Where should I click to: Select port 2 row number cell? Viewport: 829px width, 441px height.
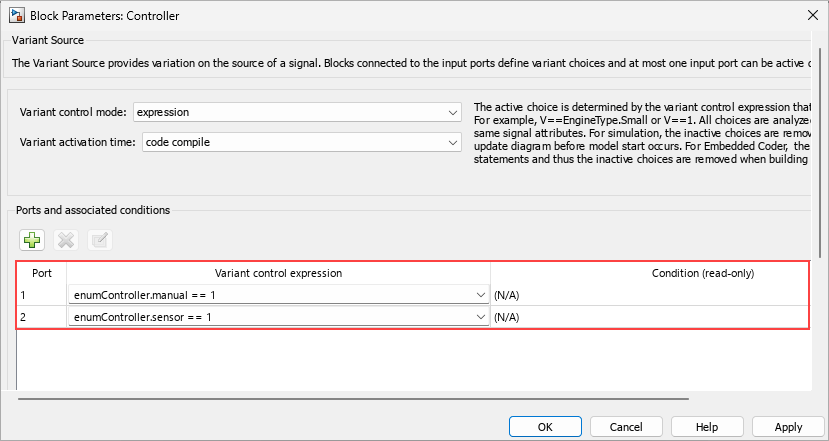pos(42,317)
